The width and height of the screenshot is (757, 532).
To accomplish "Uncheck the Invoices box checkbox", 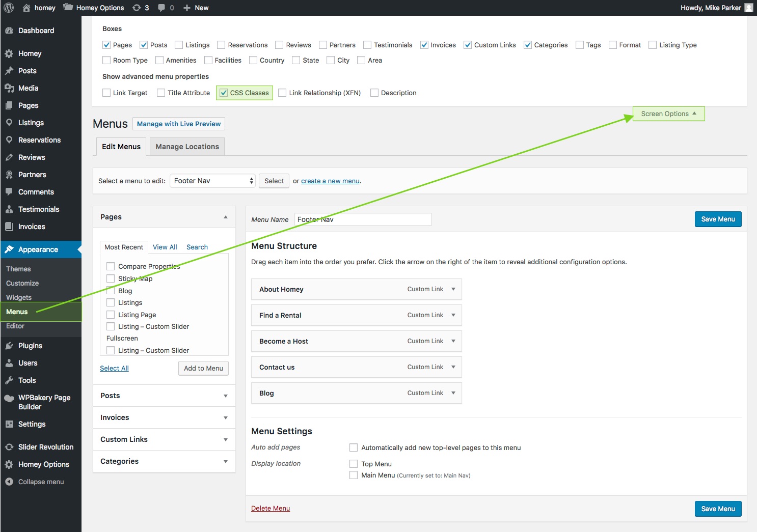I will point(424,45).
